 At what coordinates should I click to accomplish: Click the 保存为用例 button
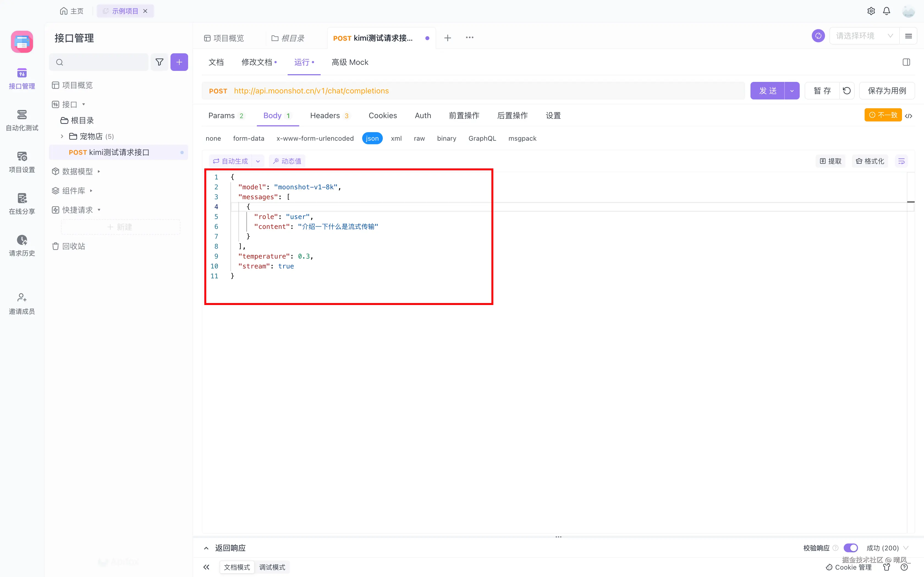887,91
